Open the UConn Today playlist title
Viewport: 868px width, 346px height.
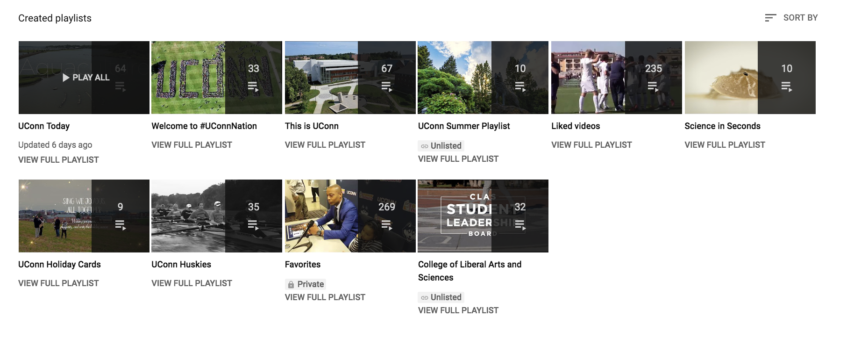coord(44,126)
